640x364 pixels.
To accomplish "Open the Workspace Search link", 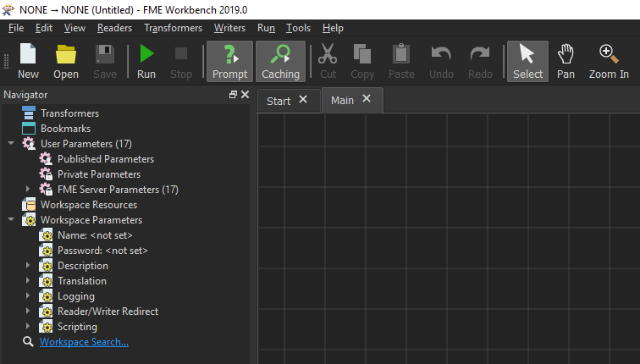I will pyautogui.click(x=84, y=342).
